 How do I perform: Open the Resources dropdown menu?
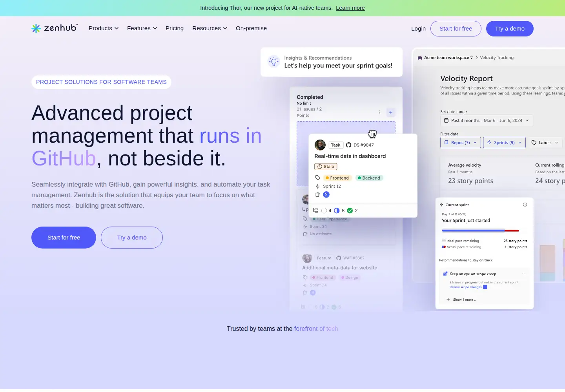pos(210,28)
